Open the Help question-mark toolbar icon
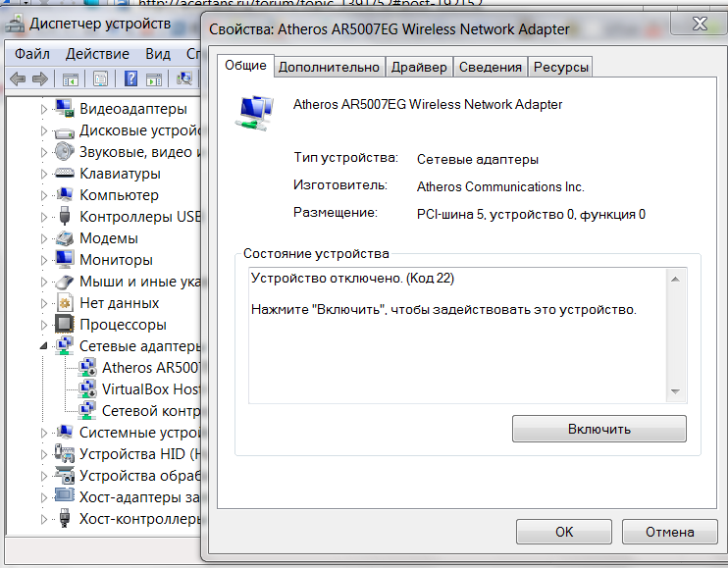This screenshot has height=568, width=728. (130, 78)
